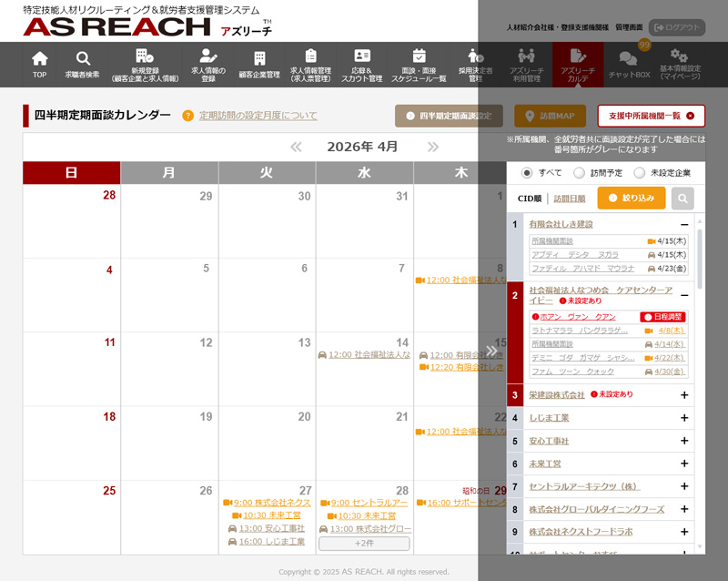The height and width of the screenshot is (581, 728).
Task: Click the orange question mark help icon
Action: [x=187, y=116]
